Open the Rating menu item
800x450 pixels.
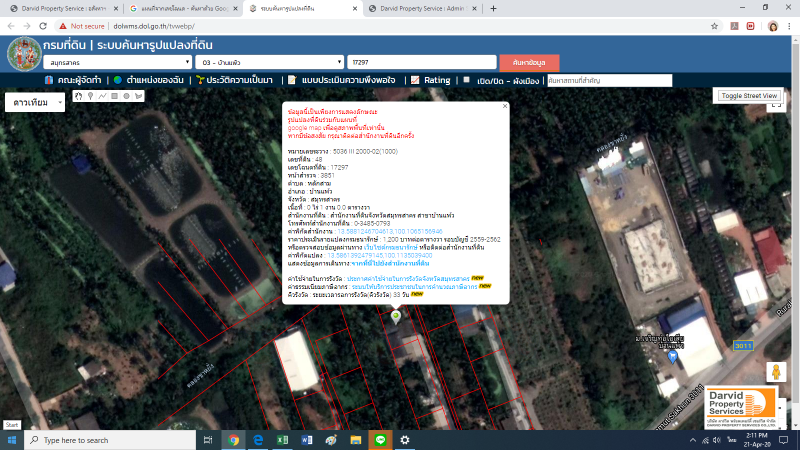tap(430, 80)
